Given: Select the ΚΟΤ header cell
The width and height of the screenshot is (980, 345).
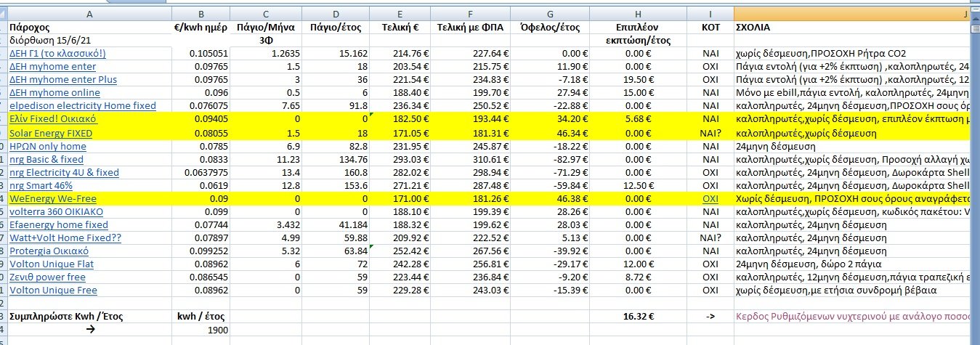Looking at the screenshot, I should click(x=710, y=28).
